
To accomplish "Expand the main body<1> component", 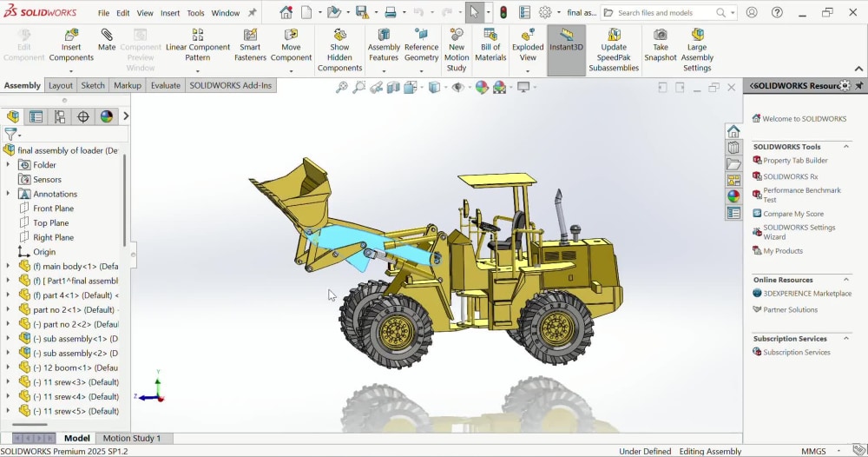I will (x=8, y=266).
